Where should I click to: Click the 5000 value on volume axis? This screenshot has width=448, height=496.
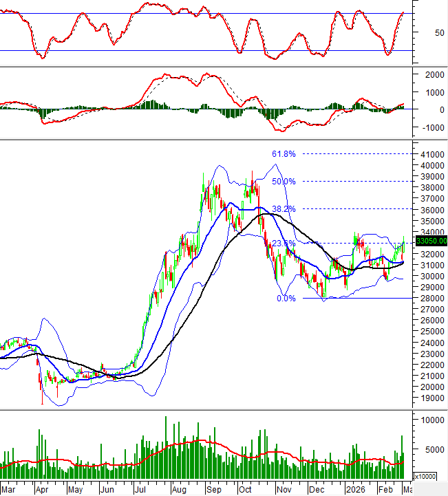[431, 450]
